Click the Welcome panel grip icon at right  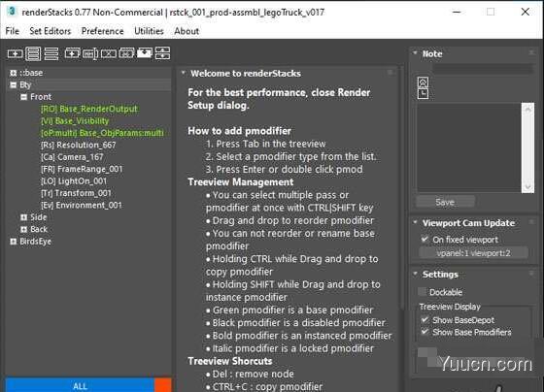click(x=390, y=73)
